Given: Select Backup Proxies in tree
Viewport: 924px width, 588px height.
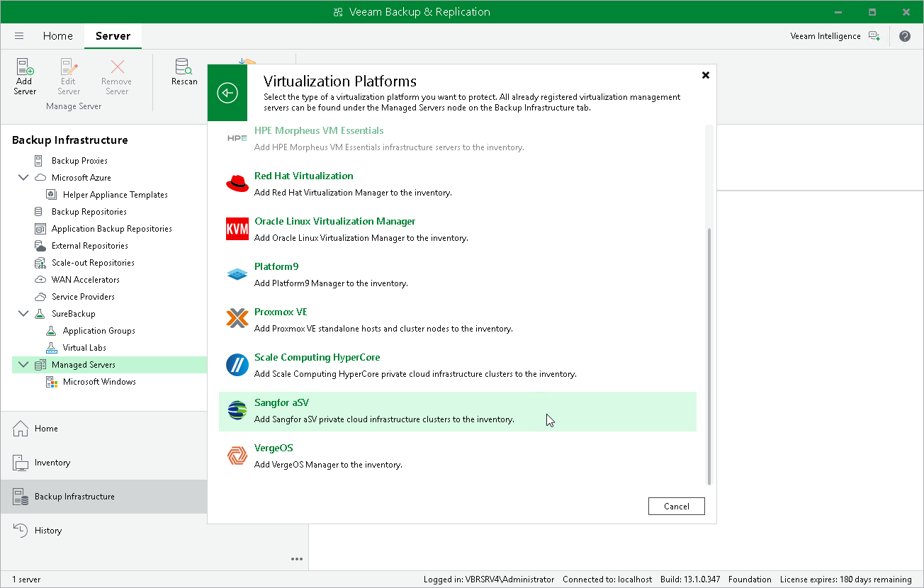Looking at the screenshot, I should pos(79,161).
